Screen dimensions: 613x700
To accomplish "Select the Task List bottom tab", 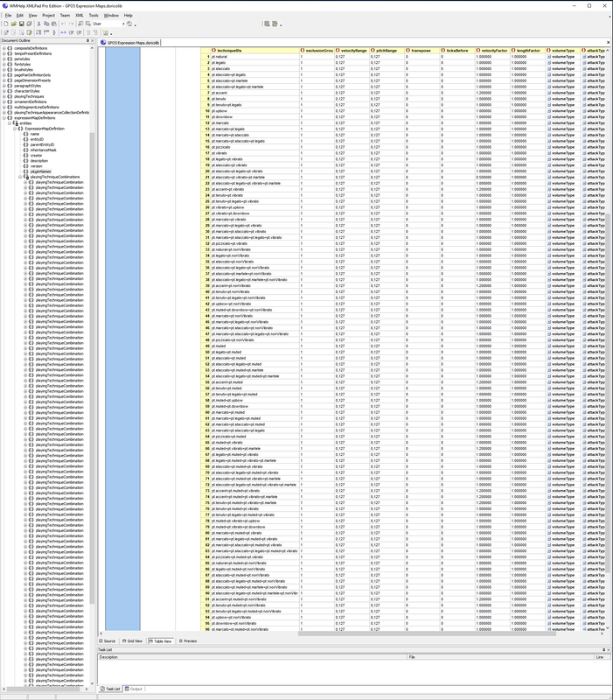I will tap(110, 689).
